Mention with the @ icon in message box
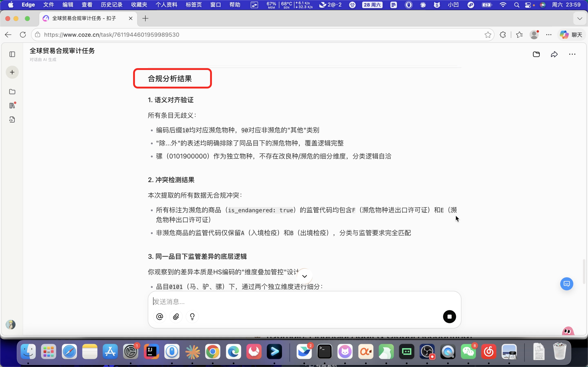This screenshot has width=588, height=367. tap(160, 316)
